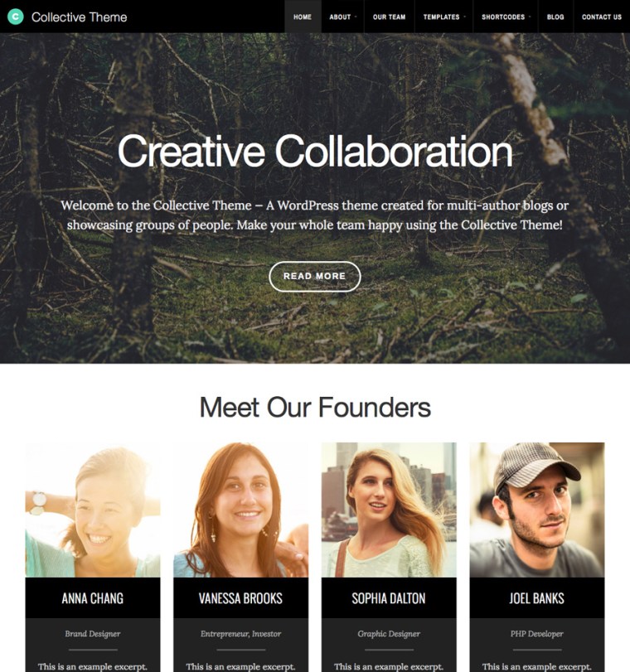630x672 pixels.
Task: Open the Blog page
Action: [x=555, y=17]
